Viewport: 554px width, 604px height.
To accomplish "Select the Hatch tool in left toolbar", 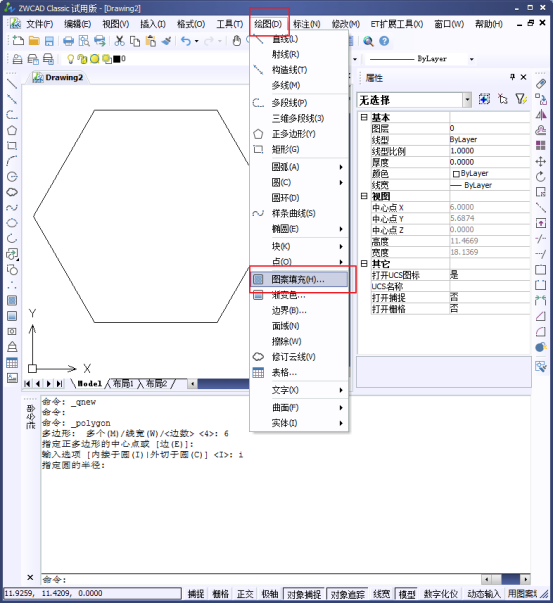I will (x=12, y=300).
